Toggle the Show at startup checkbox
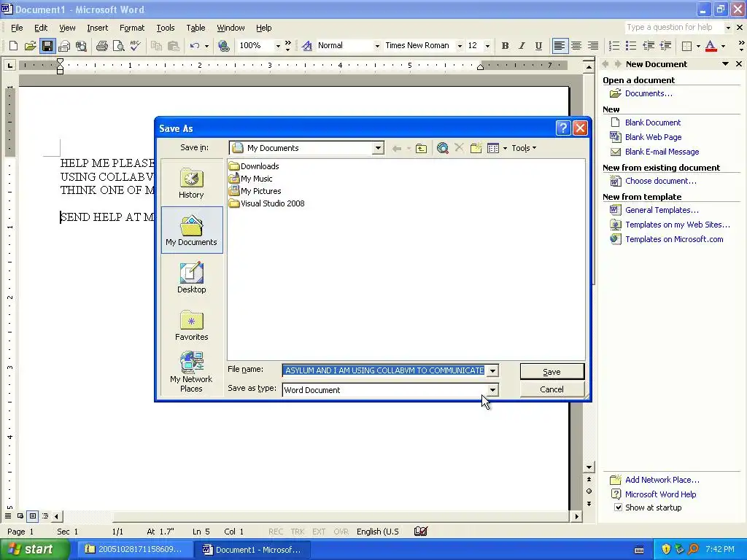The width and height of the screenshot is (747, 560). 618,507
